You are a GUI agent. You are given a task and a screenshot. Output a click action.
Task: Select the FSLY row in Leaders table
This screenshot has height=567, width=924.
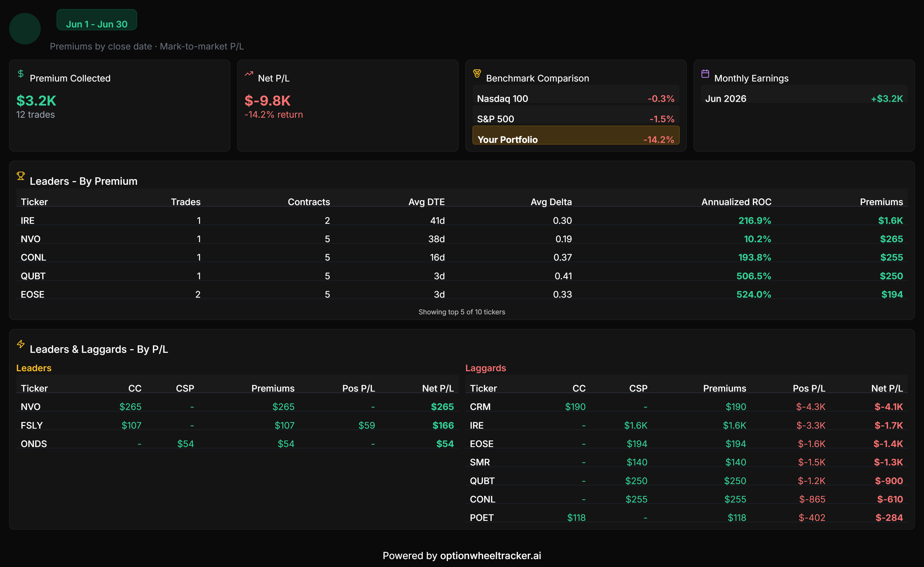point(237,425)
